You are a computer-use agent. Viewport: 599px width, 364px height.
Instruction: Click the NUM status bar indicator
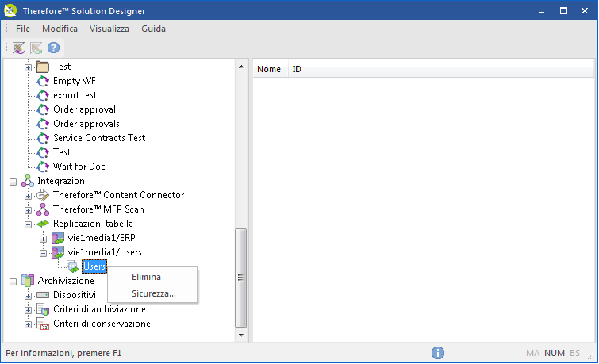pos(555,353)
